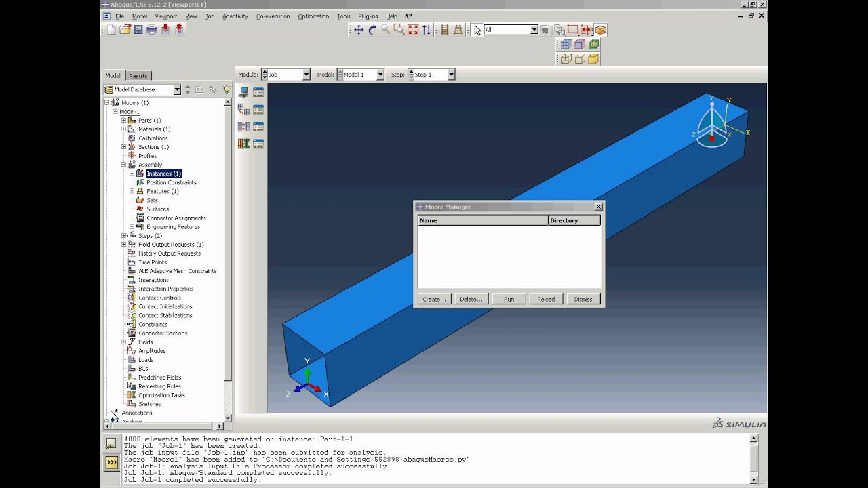This screenshot has width=868, height=488.
Task: Expand the Steps (2) tree node
Action: click(x=123, y=235)
